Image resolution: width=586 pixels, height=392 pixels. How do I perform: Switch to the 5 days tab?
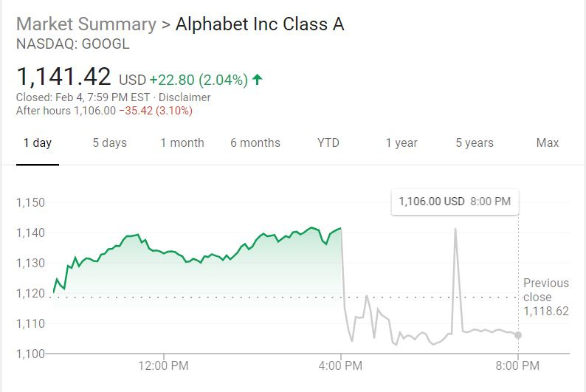[x=109, y=143]
